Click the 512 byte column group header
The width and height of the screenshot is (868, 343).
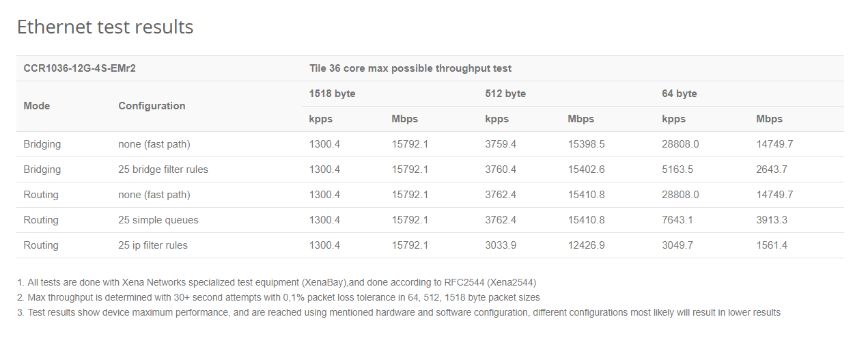coord(505,94)
